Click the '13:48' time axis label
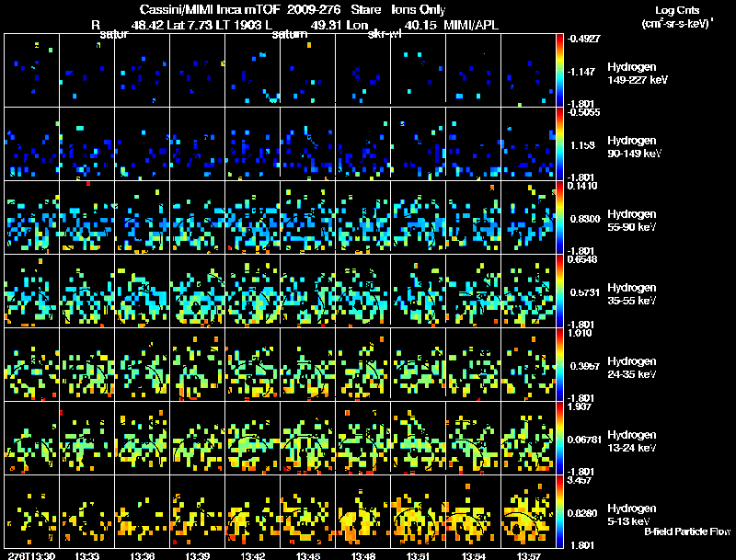This screenshot has width=736, height=560. pos(362,555)
